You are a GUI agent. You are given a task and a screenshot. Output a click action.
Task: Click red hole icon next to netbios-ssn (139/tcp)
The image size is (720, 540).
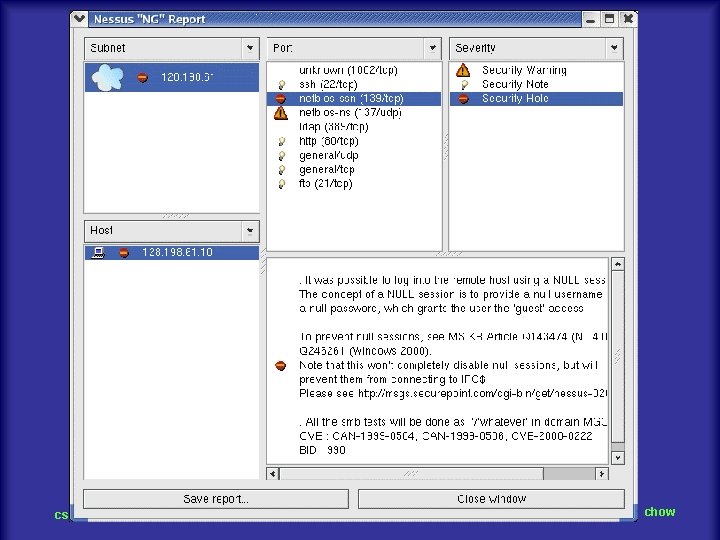tap(281, 99)
